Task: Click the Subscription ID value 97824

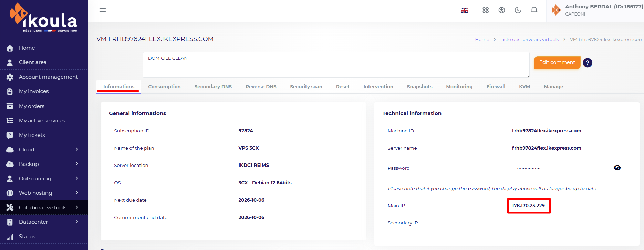Action: point(246,131)
